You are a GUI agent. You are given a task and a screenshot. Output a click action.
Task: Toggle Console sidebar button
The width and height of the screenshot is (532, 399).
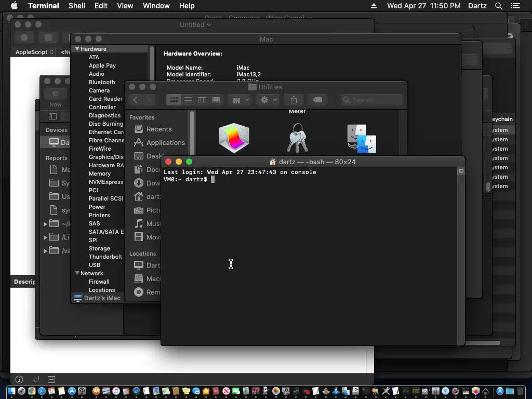pyautogui.click(x=52, y=116)
